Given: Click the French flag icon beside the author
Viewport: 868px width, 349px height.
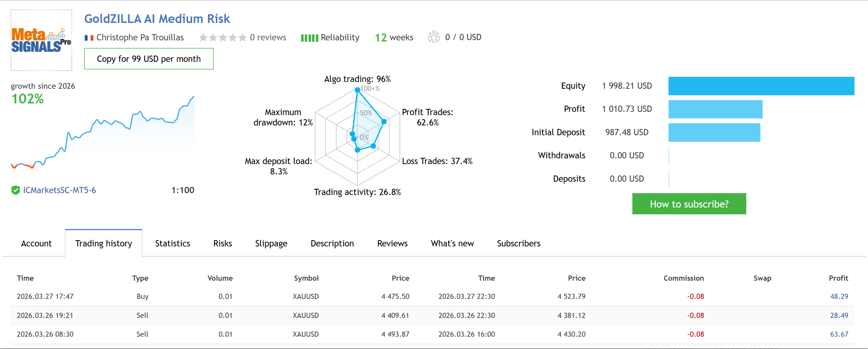Looking at the screenshot, I should (x=89, y=38).
